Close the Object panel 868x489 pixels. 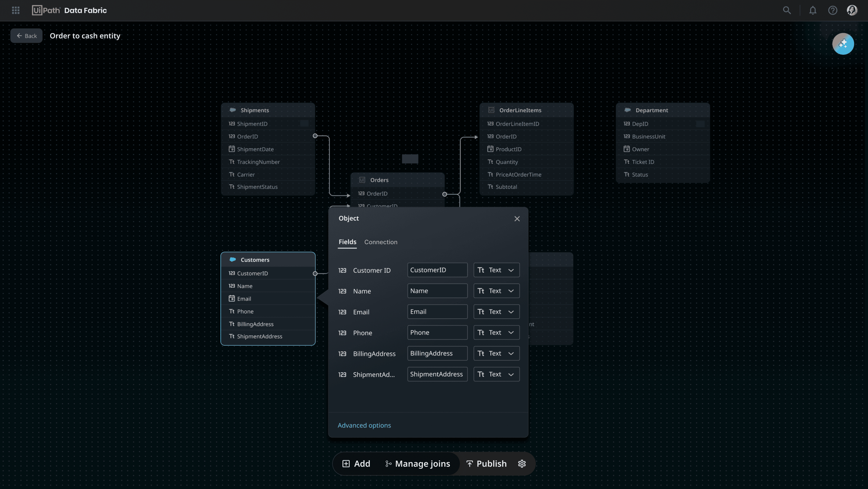tap(517, 219)
